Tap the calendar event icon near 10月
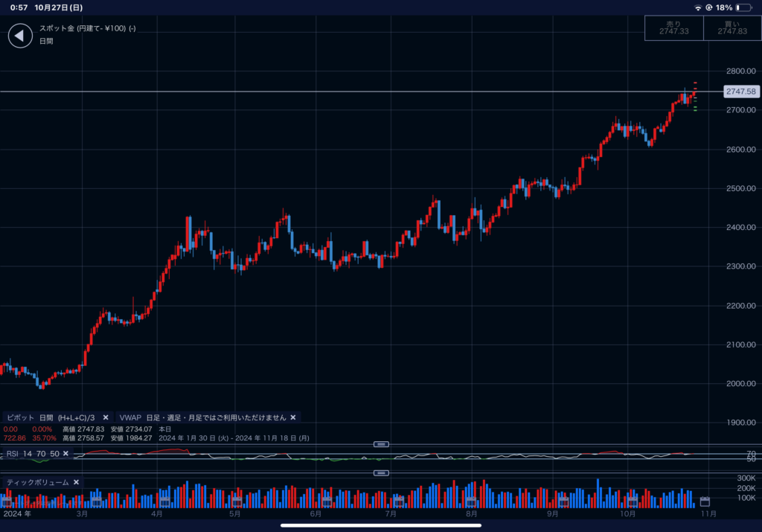The height and width of the screenshot is (532, 762). tap(632, 502)
